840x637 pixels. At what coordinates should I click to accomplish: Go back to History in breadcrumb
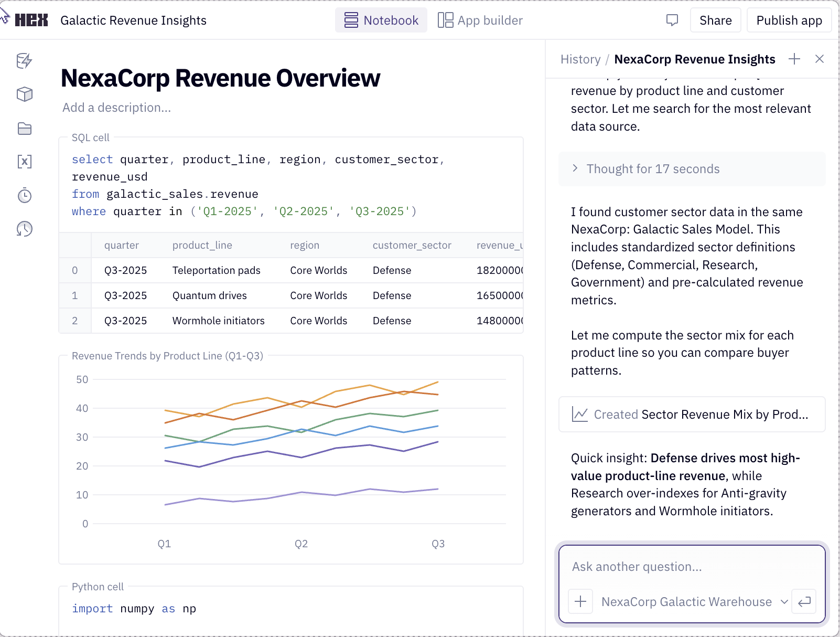pyautogui.click(x=580, y=59)
